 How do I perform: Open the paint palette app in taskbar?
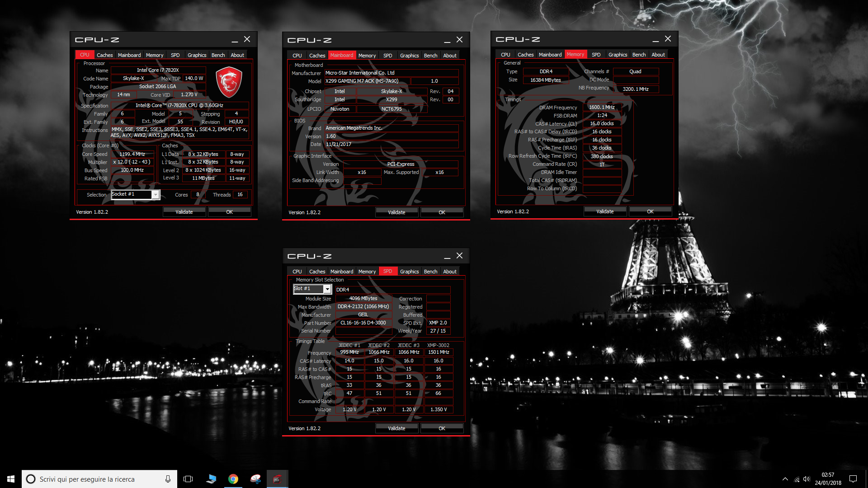255,479
